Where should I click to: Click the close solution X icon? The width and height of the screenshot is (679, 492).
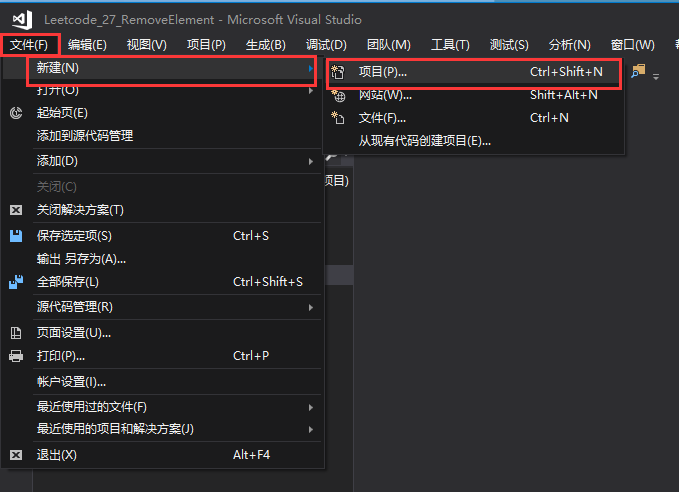pyautogui.click(x=16, y=210)
